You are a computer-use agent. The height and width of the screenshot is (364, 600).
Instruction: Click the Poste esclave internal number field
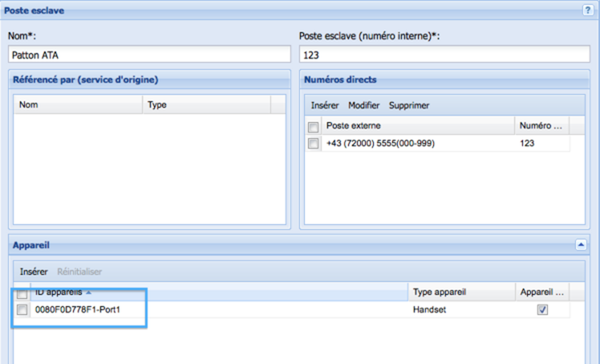tap(444, 55)
